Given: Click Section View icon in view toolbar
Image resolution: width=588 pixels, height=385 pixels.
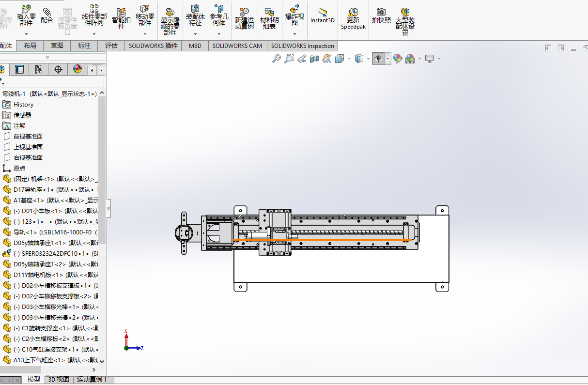Looking at the screenshot, I should click(314, 59).
